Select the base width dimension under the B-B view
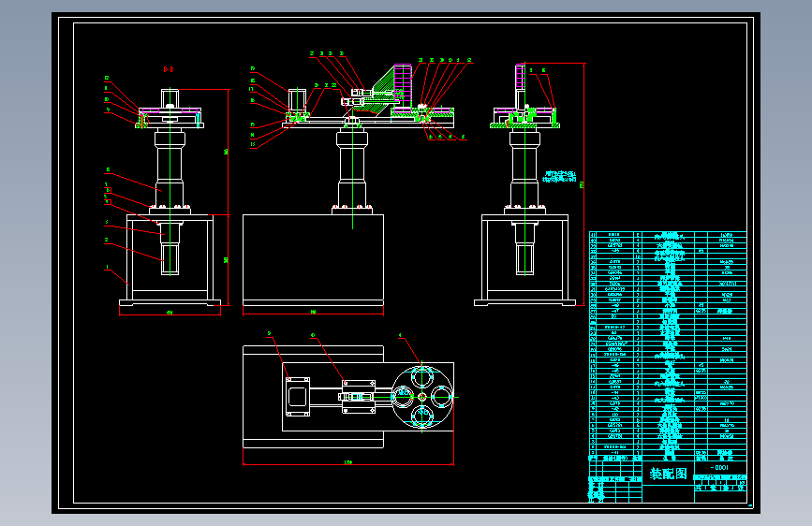The height and width of the screenshot is (526, 812). click(170, 313)
